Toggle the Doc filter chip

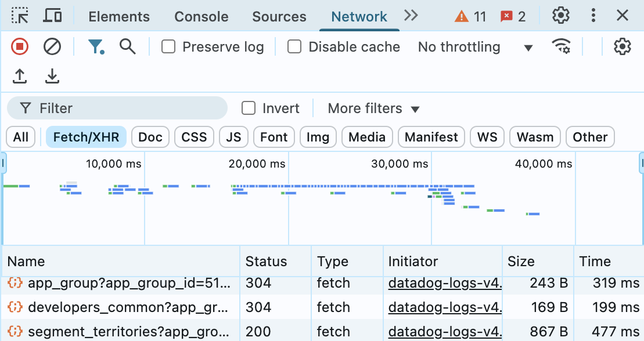150,137
